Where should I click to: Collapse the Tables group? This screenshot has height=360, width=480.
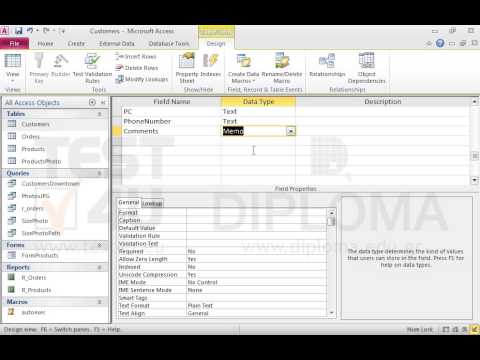pyautogui.click(x=99, y=114)
